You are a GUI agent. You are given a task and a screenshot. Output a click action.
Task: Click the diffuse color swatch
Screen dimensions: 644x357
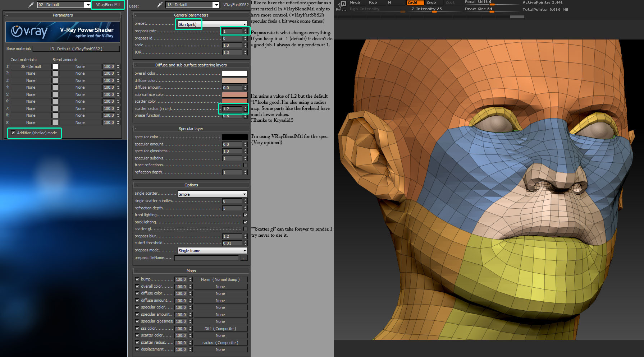[x=234, y=81]
